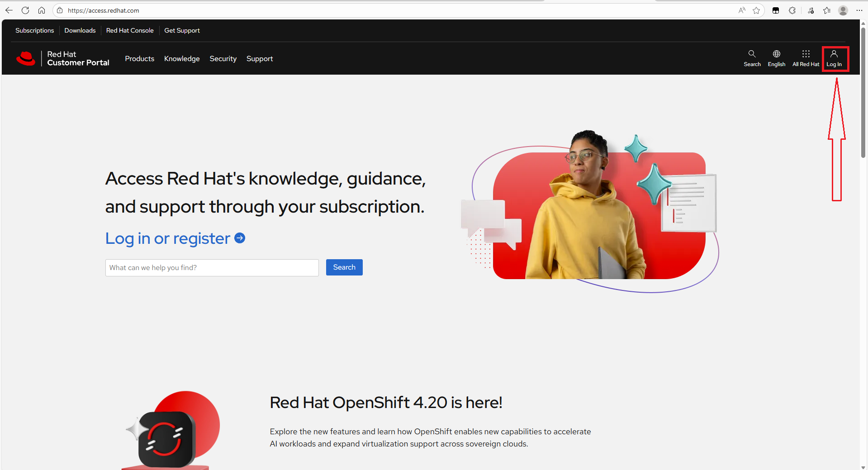Open the Knowledge navigation menu
Viewport: 868px width, 470px height.
[x=182, y=58]
